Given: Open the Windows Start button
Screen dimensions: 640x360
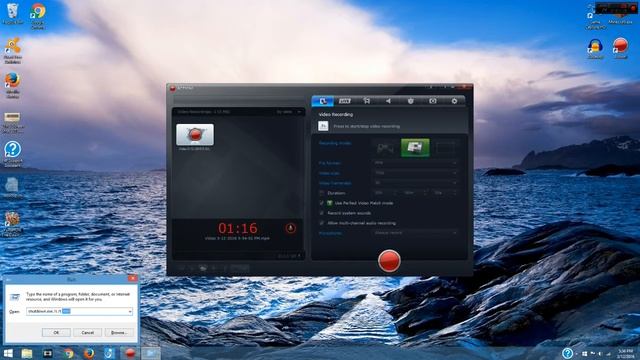Looking at the screenshot, I should (8, 353).
